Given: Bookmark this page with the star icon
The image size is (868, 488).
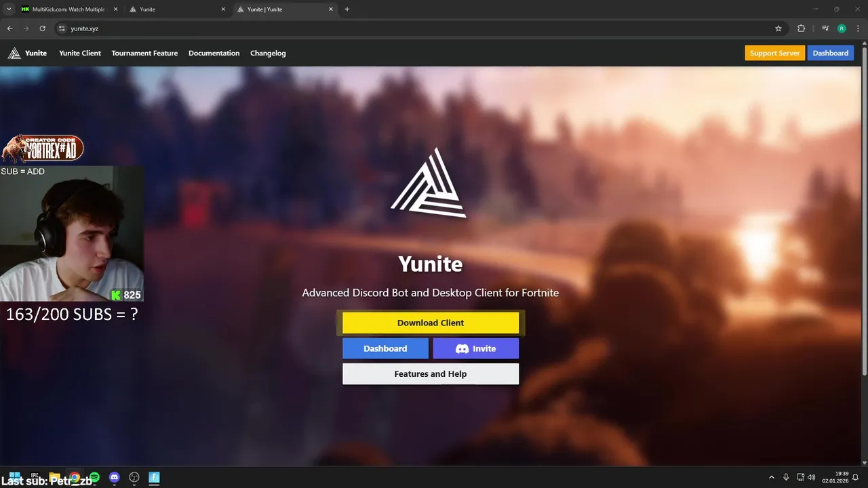Looking at the screenshot, I should pyautogui.click(x=778, y=28).
